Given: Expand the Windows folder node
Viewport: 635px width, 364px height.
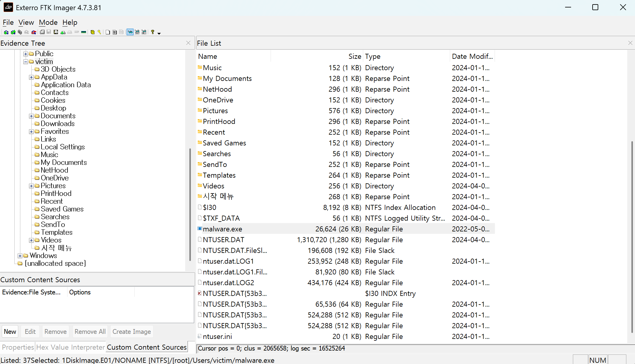Looking at the screenshot, I should click(x=20, y=256).
